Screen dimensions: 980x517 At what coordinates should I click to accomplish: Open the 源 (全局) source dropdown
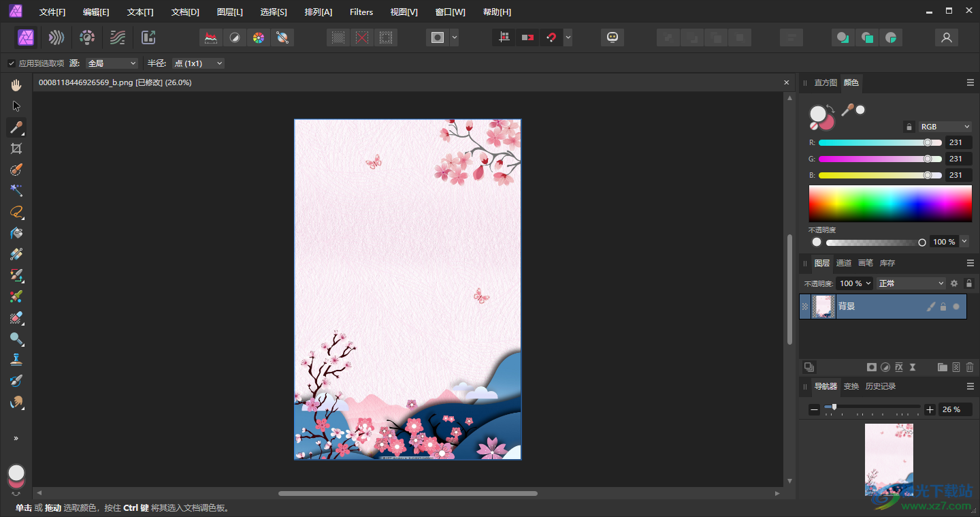click(x=112, y=63)
